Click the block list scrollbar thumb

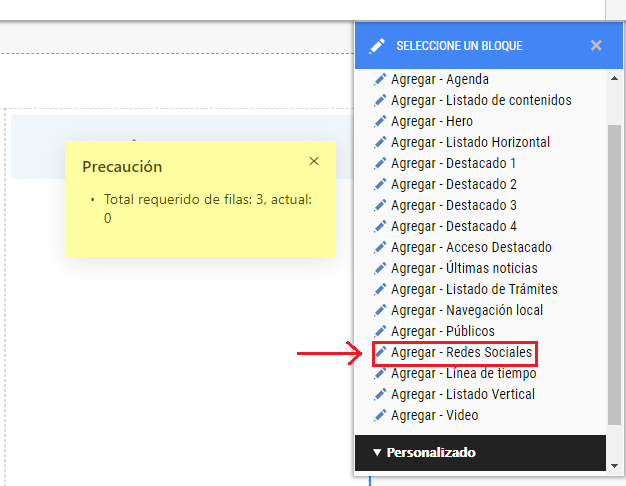pyautogui.click(x=614, y=275)
